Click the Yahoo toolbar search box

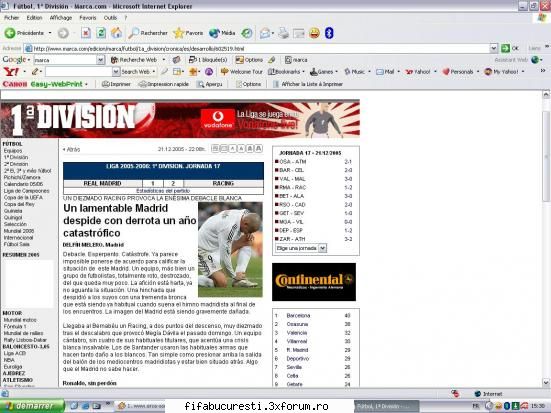point(78,72)
